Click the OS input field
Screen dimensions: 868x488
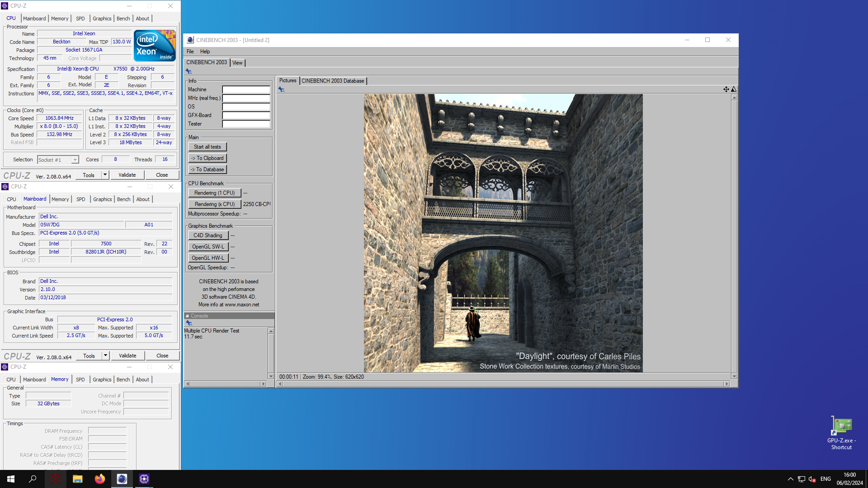coord(246,107)
